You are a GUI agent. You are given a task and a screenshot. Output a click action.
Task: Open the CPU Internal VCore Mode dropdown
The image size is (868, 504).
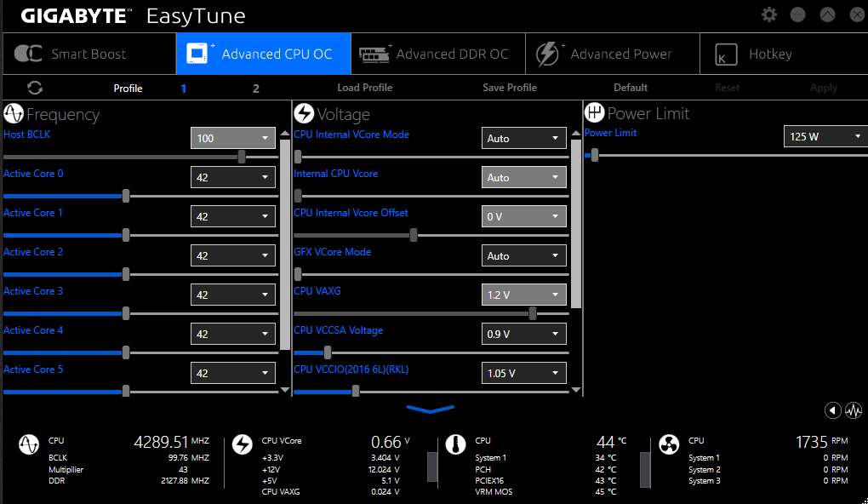(523, 138)
